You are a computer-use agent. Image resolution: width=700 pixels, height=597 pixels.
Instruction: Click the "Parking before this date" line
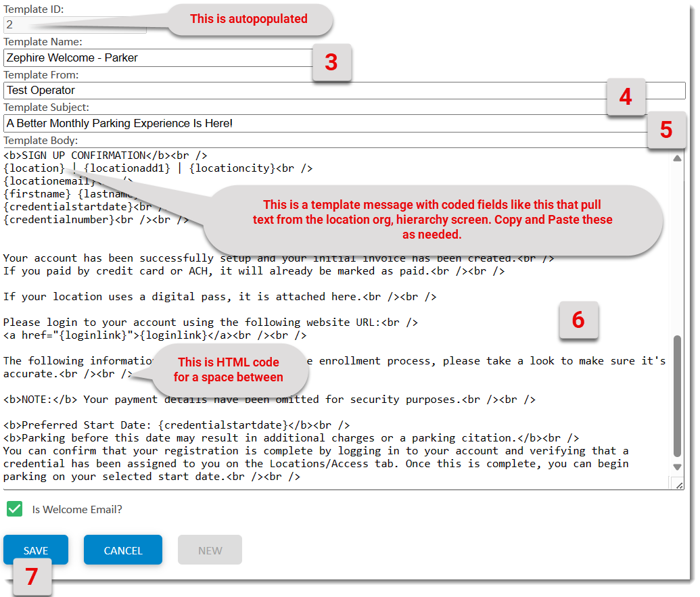291,437
